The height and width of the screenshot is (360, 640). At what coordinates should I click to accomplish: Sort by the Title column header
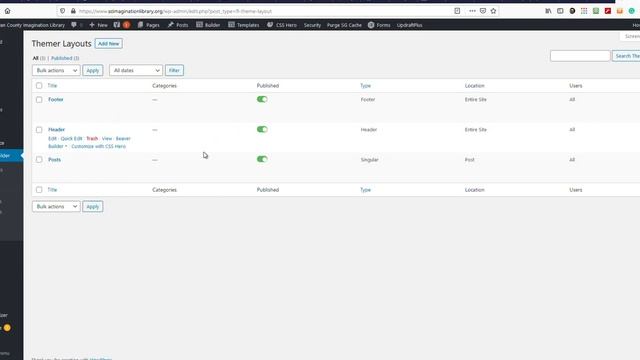pos(52,86)
